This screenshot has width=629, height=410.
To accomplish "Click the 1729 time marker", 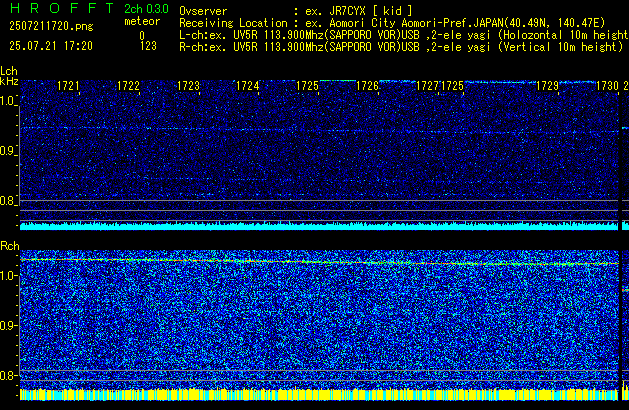I will [548, 86].
